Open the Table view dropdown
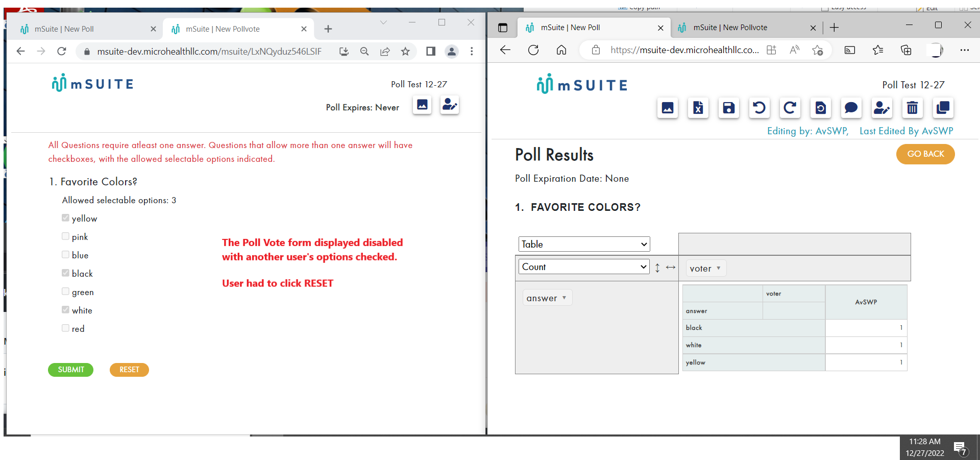Image resolution: width=980 pixels, height=460 pixels. (x=583, y=244)
